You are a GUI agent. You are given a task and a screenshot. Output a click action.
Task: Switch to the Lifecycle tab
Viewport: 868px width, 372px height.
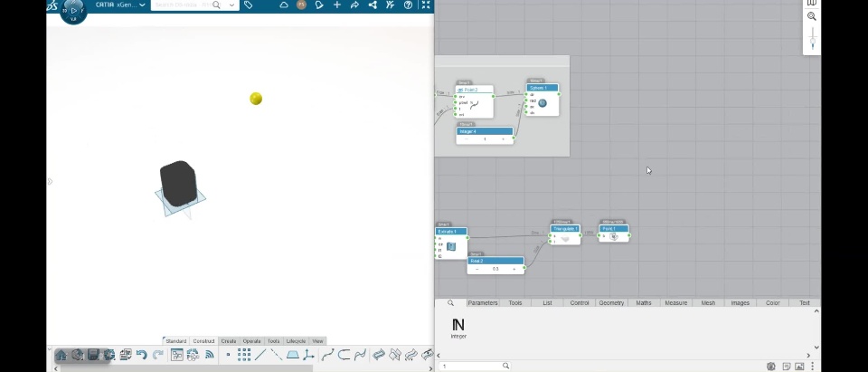click(296, 341)
